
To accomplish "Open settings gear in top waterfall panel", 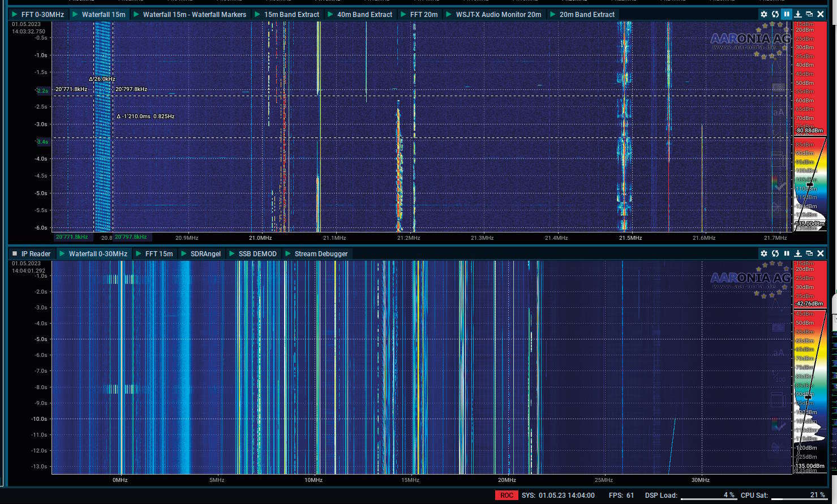I will pos(764,14).
